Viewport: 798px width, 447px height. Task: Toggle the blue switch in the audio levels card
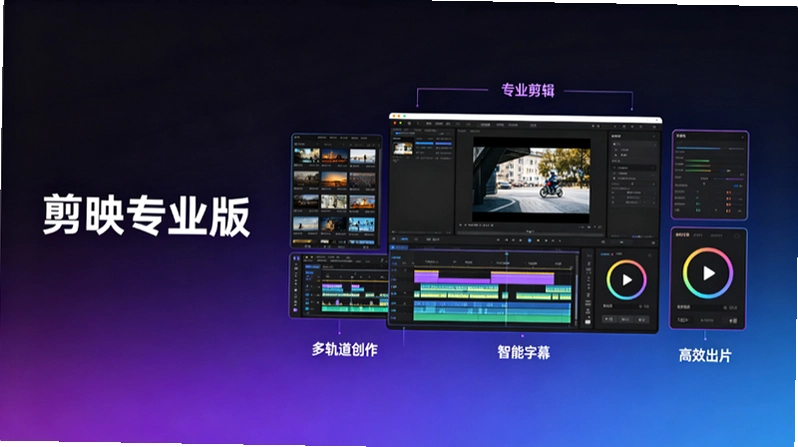[738, 186]
